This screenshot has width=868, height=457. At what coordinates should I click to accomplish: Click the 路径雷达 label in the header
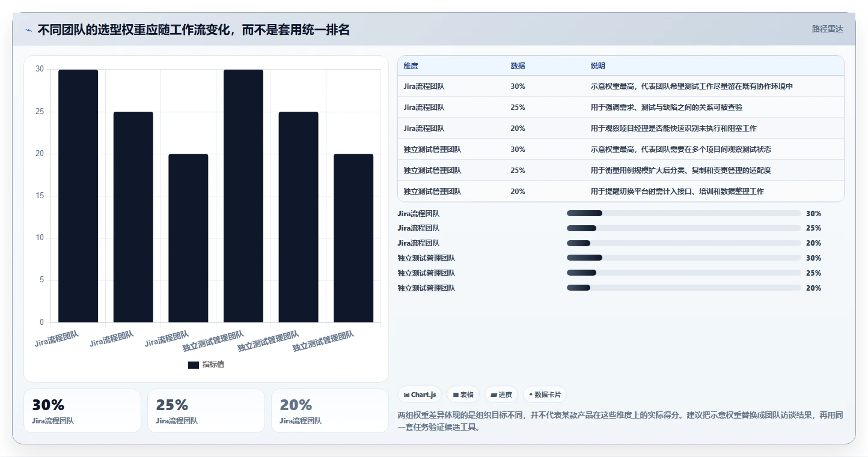tap(827, 29)
